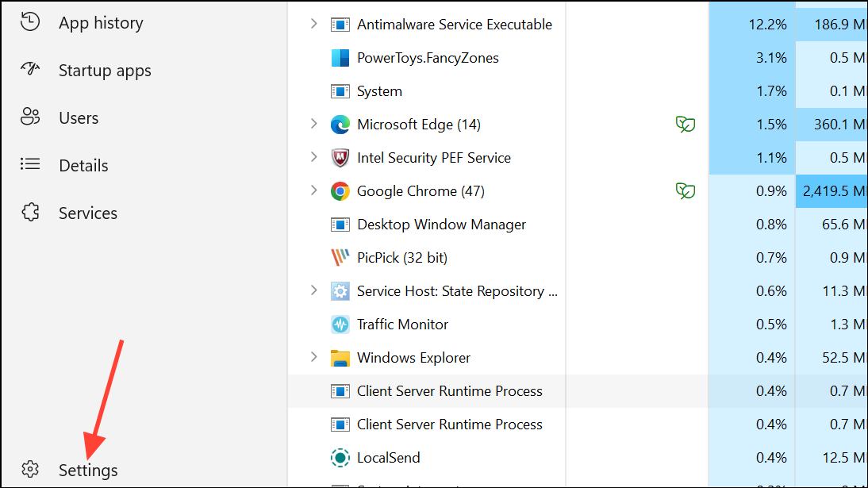Click the Intel Security PEF shield icon

(340, 157)
